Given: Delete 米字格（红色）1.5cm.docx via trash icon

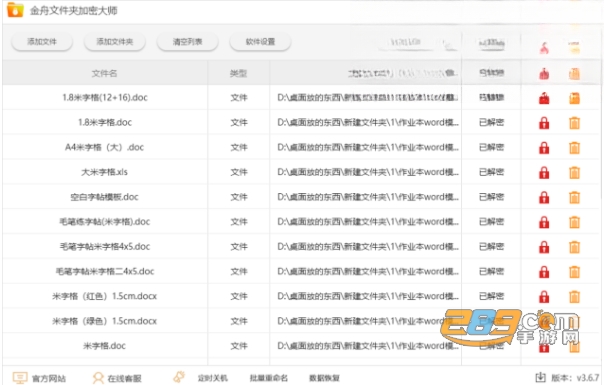Looking at the screenshot, I should pos(574,297).
